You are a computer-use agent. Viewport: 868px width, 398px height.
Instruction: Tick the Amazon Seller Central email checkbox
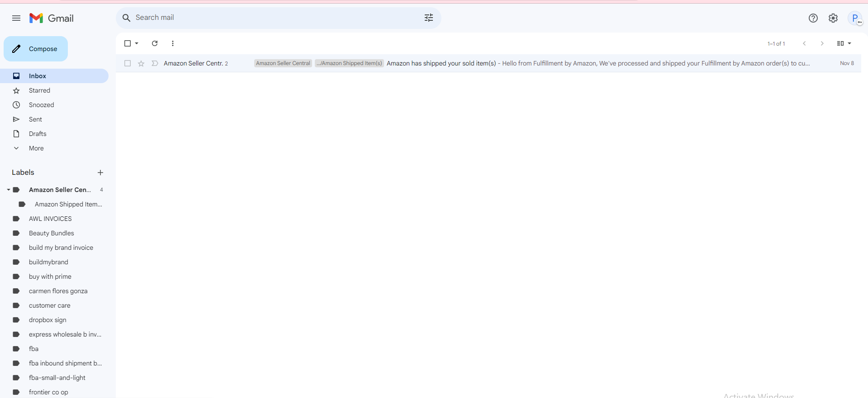click(x=128, y=63)
